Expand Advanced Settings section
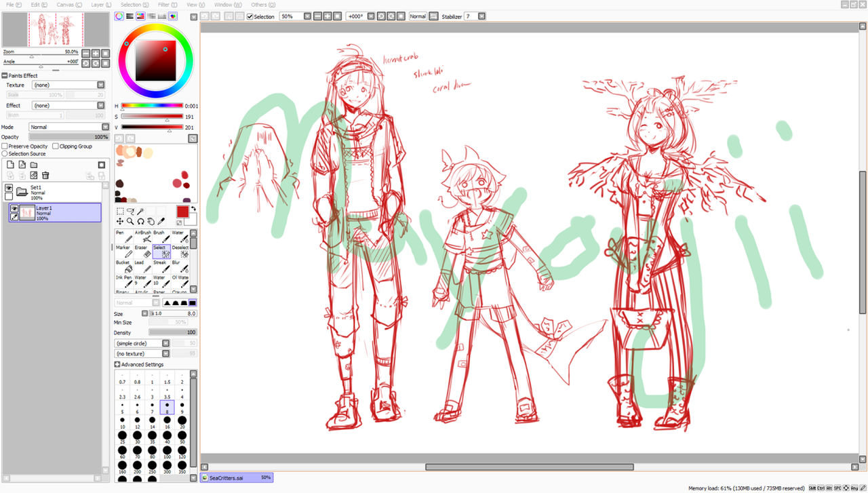 (117, 365)
